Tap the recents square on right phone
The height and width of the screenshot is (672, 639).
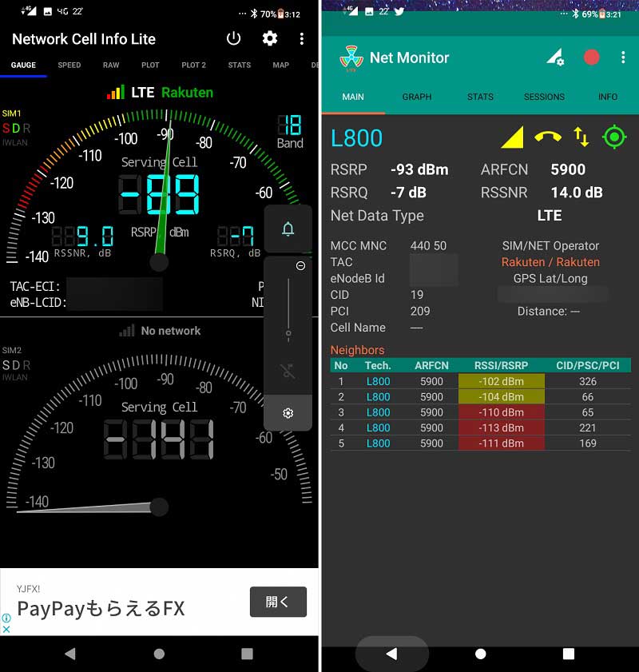tap(569, 654)
